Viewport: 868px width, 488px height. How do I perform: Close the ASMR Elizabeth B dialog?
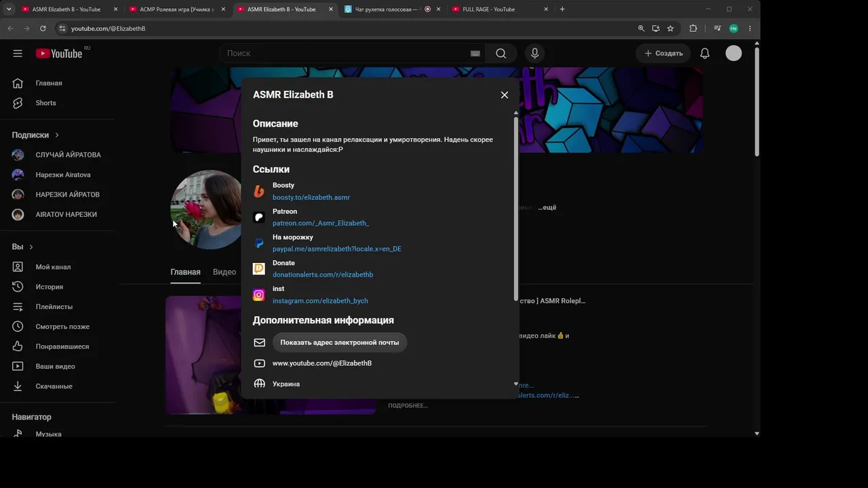505,95
